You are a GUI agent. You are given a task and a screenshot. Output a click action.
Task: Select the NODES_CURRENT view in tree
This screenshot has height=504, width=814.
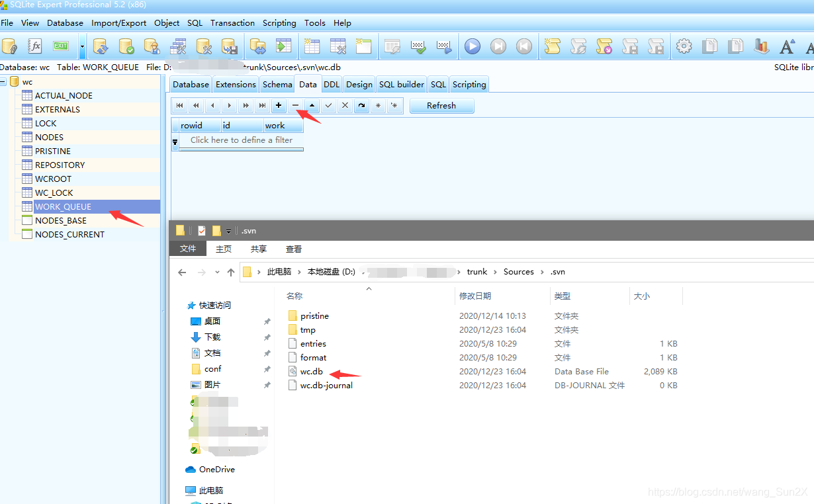(x=69, y=235)
